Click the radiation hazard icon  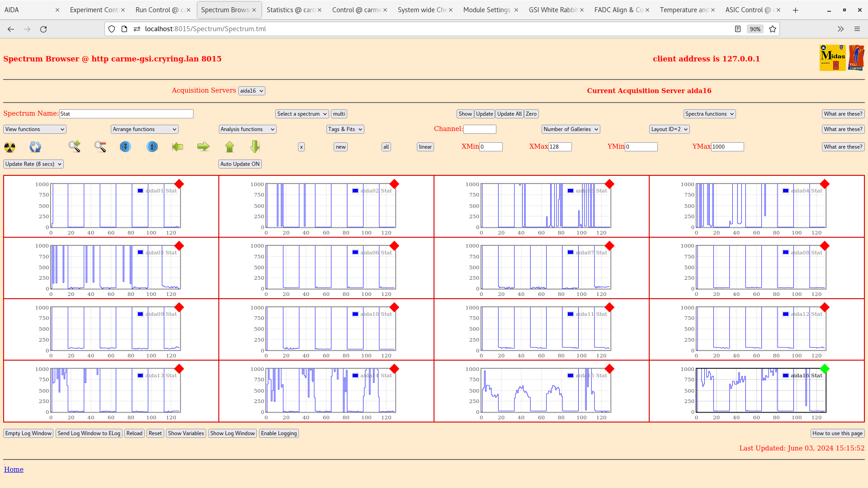click(x=9, y=147)
